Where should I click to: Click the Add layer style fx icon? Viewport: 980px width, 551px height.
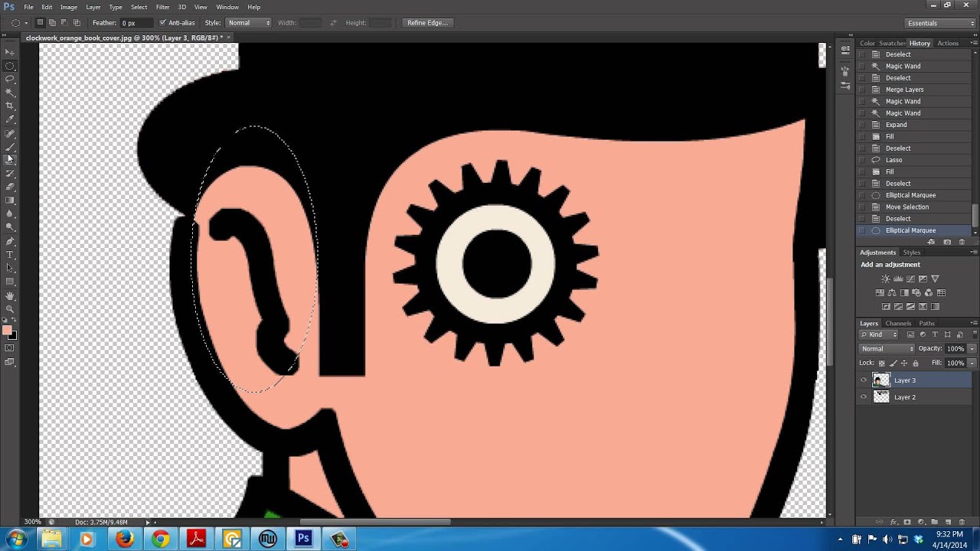pos(893,522)
